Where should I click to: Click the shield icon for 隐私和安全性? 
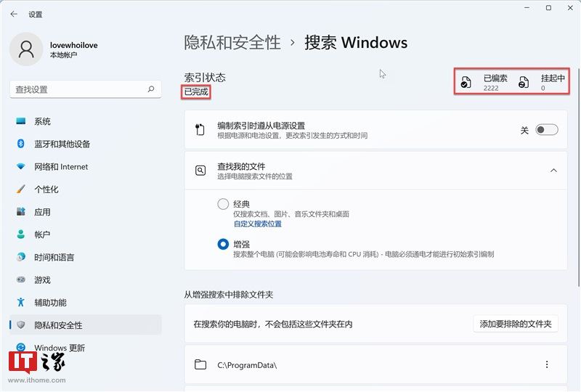tap(21, 324)
